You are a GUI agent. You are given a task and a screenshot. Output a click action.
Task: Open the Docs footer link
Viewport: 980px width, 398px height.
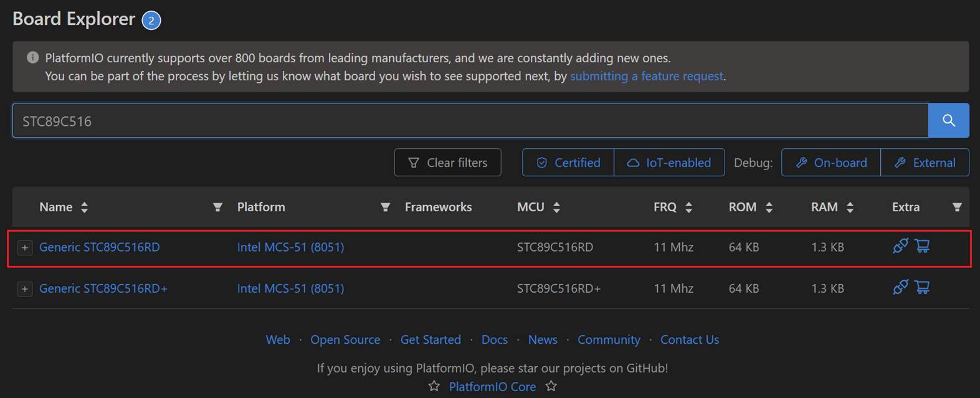[495, 339]
